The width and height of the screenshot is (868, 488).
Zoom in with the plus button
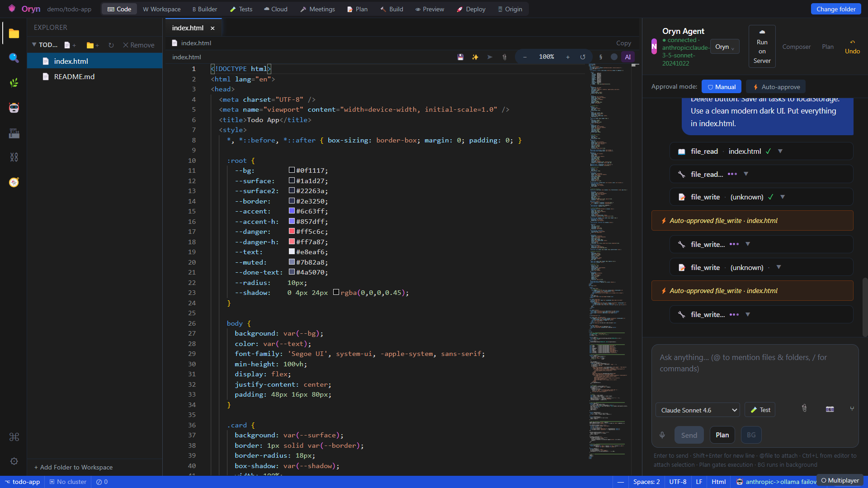(x=568, y=57)
